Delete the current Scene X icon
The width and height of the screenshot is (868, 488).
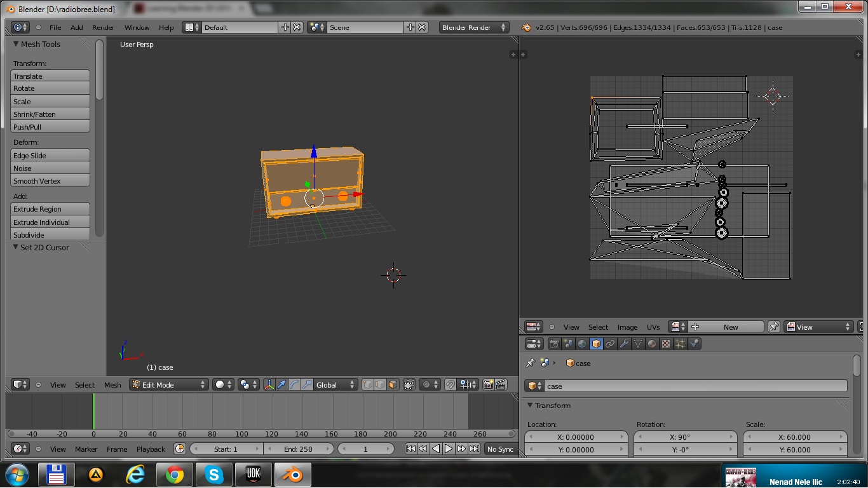[x=421, y=27]
